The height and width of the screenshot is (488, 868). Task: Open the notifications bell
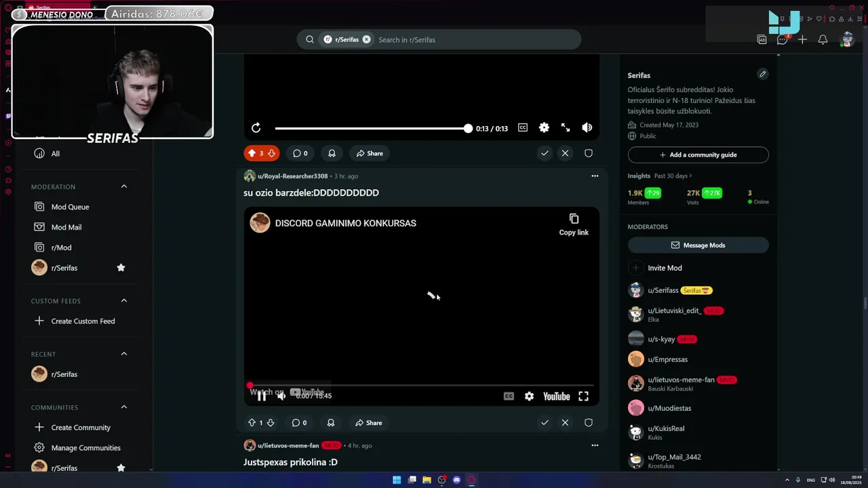823,40
